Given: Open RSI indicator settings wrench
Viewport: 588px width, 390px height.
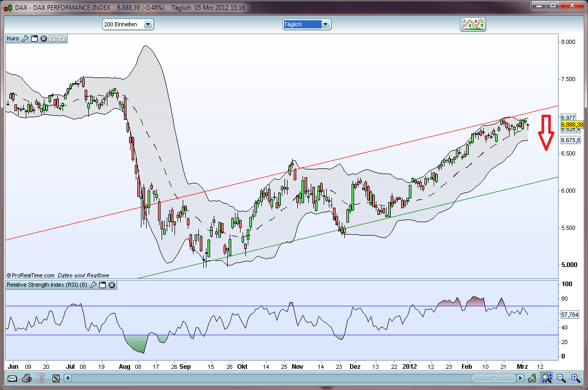Looking at the screenshot, I should click(x=93, y=285).
